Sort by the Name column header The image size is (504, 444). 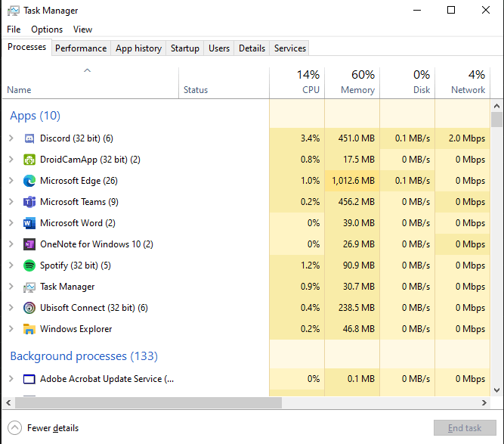point(91,82)
